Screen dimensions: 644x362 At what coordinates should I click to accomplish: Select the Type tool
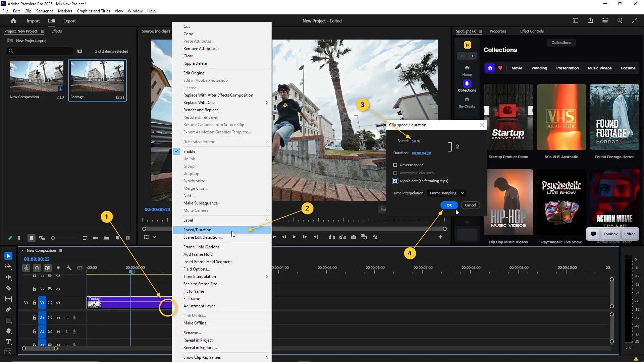click(x=8, y=342)
